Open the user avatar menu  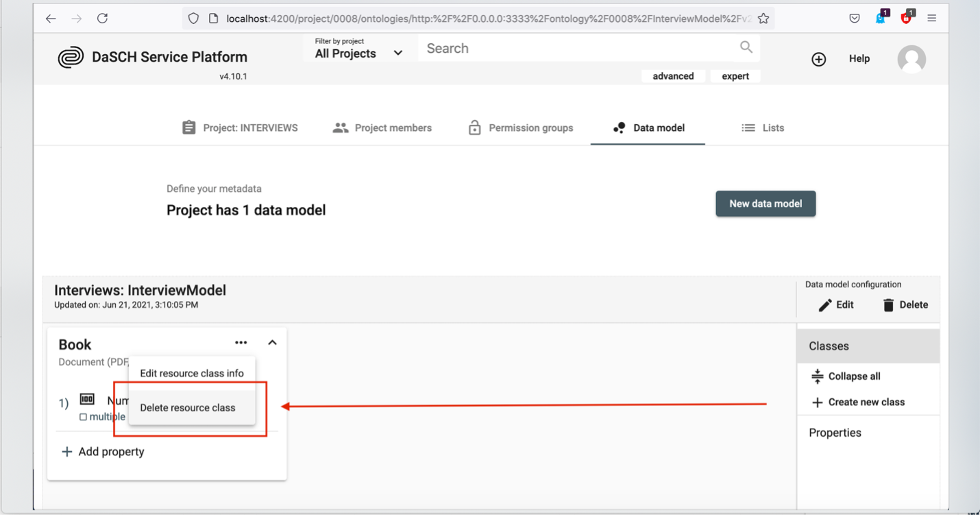click(x=911, y=60)
